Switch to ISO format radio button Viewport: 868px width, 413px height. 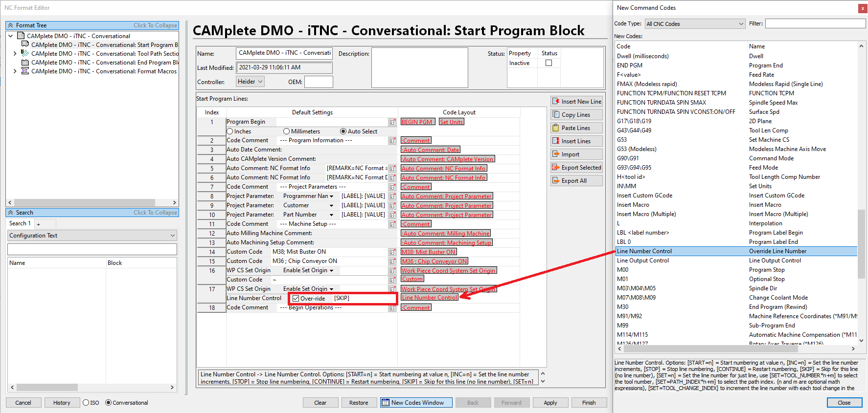tap(86, 403)
